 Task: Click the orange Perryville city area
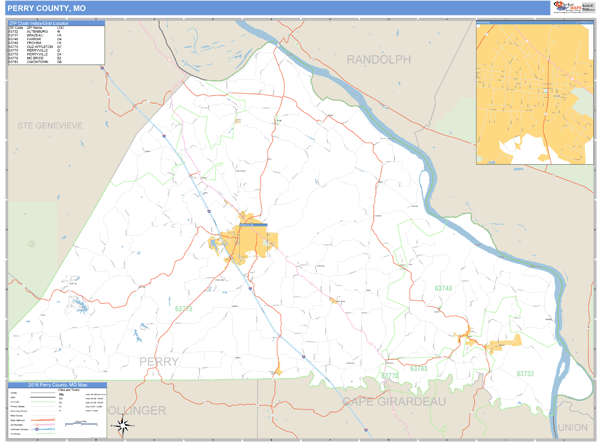pos(241,242)
